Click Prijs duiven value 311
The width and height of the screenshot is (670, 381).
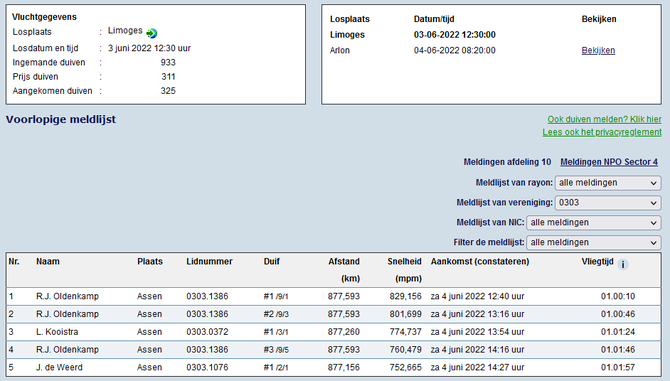168,77
